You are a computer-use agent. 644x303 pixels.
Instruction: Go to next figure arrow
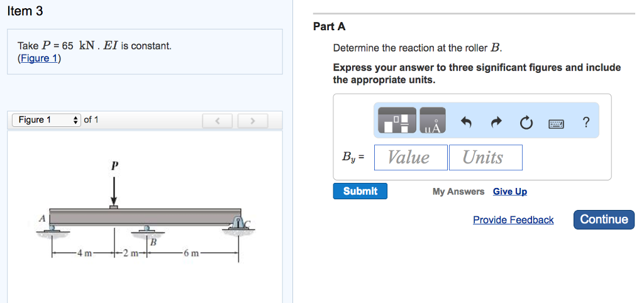click(252, 120)
